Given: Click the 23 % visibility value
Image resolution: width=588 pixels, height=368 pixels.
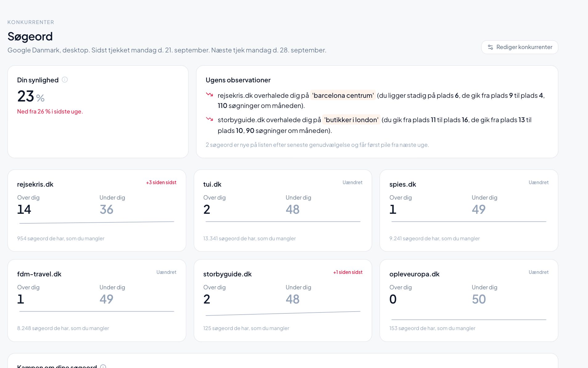Looking at the screenshot, I should pos(31,96).
